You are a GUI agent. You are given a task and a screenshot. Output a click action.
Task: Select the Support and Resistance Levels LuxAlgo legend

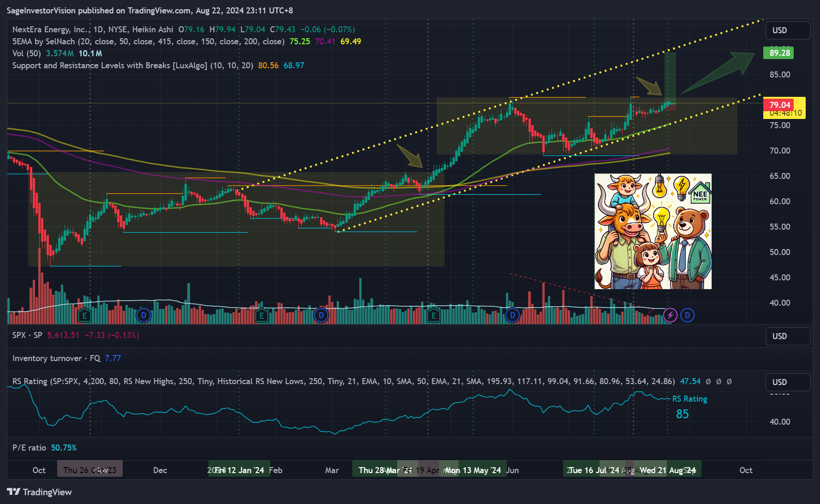(x=132, y=65)
